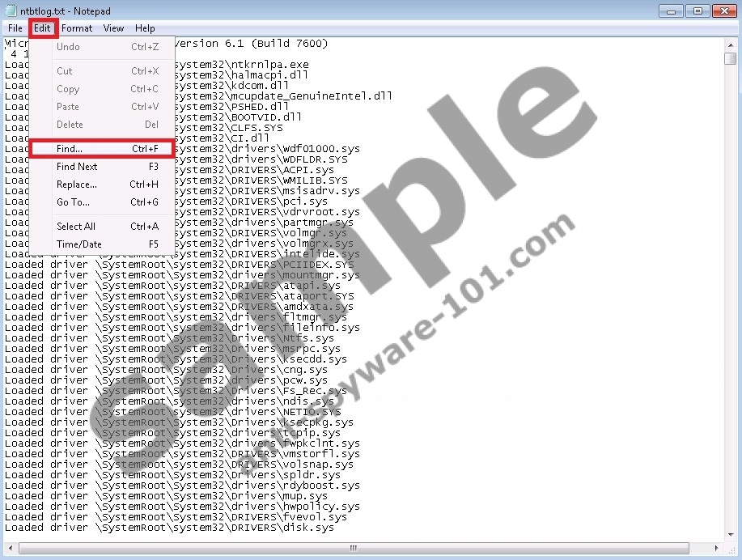Choose Find Next from the menu
This screenshot has height=560, width=742.
[74, 167]
